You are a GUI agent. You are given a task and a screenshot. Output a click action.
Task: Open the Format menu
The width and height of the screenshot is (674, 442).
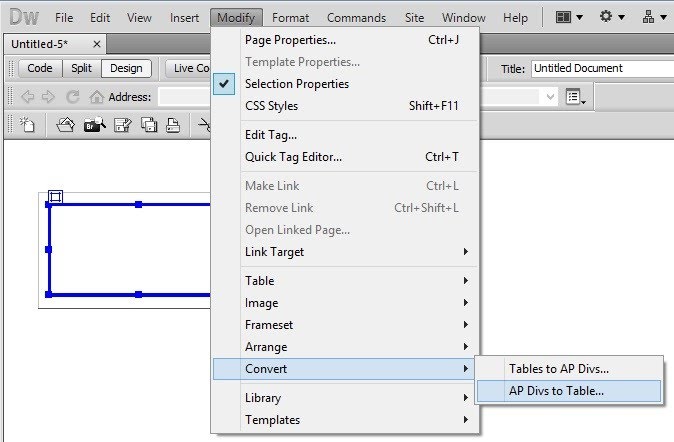(x=290, y=18)
